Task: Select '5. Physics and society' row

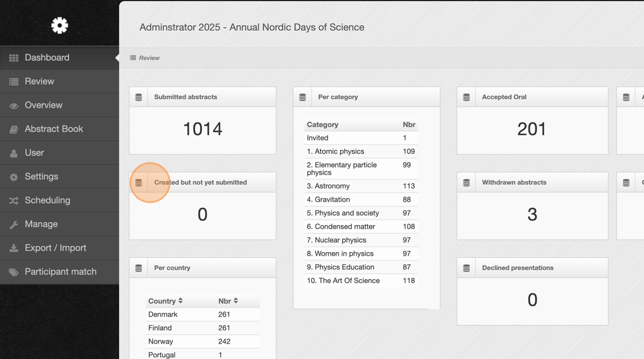Action: tap(361, 213)
